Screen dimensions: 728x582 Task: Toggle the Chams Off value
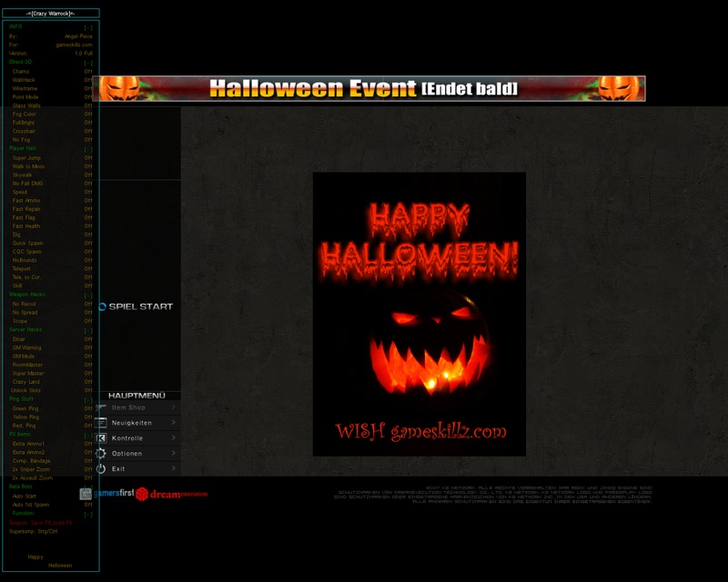click(88, 72)
